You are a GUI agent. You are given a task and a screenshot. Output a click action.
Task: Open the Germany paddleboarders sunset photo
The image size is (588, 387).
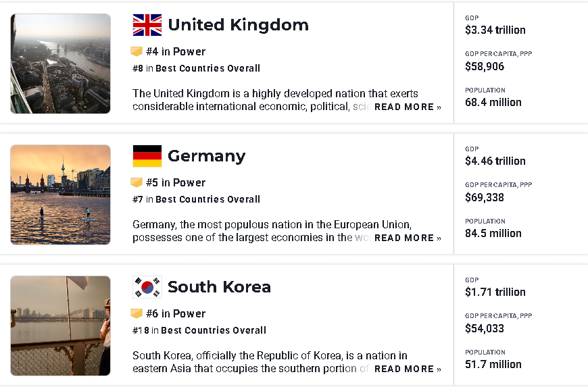click(x=61, y=195)
